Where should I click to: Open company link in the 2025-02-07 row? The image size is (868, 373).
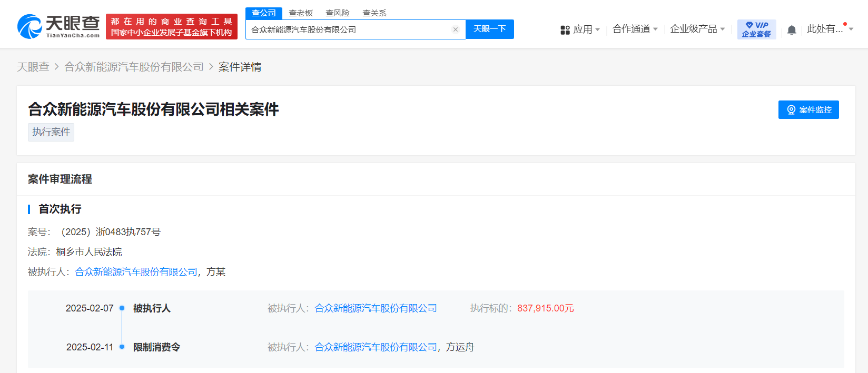376,308
